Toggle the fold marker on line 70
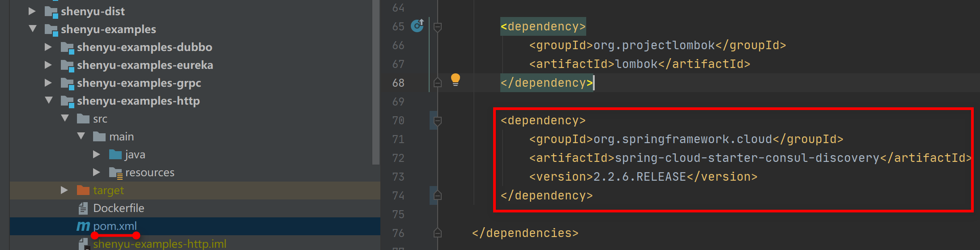980x250 pixels. (x=438, y=121)
